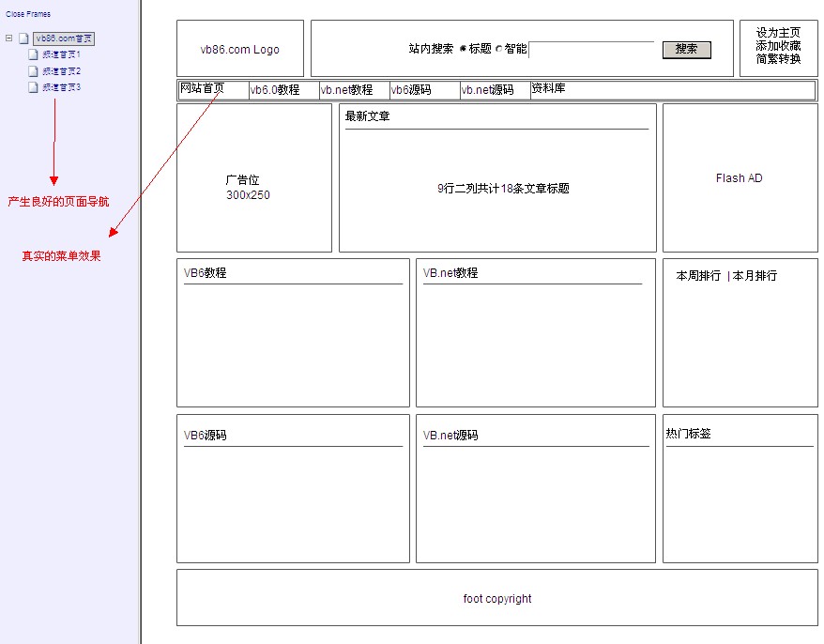824x644 pixels.
Task: Click the site search text field
Action: click(x=591, y=50)
